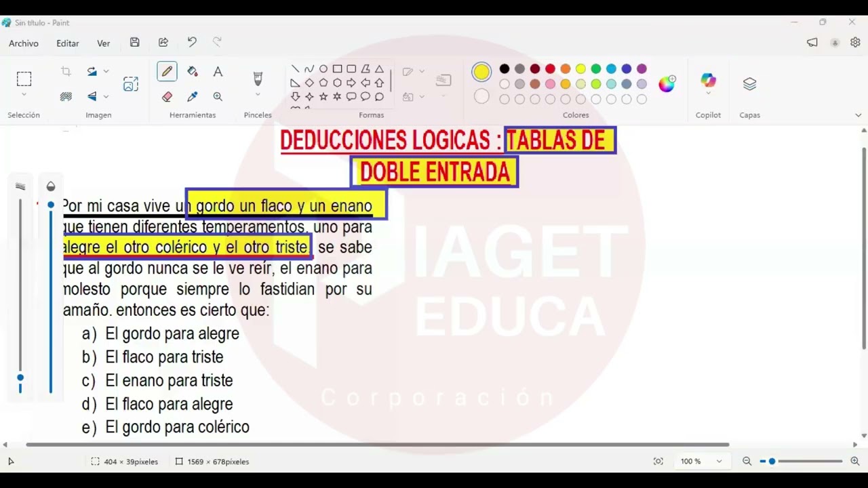Select the Text tool
Screen dimensions: 868x488
tap(218, 71)
